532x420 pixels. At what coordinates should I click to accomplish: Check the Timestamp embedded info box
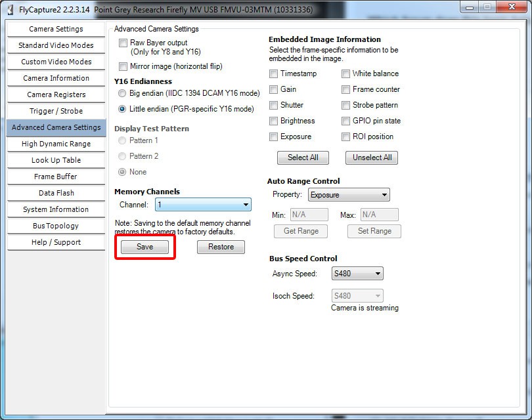pyautogui.click(x=273, y=73)
